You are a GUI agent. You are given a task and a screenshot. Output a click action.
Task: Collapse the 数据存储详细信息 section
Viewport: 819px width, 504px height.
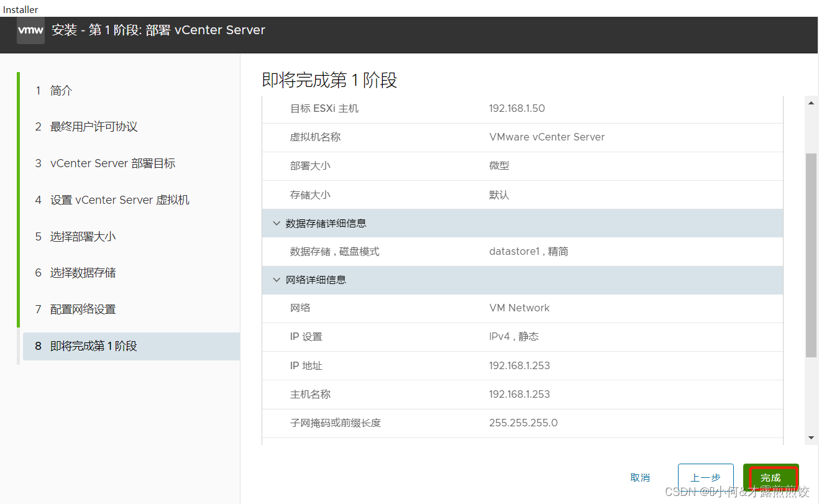coord(277,223)
